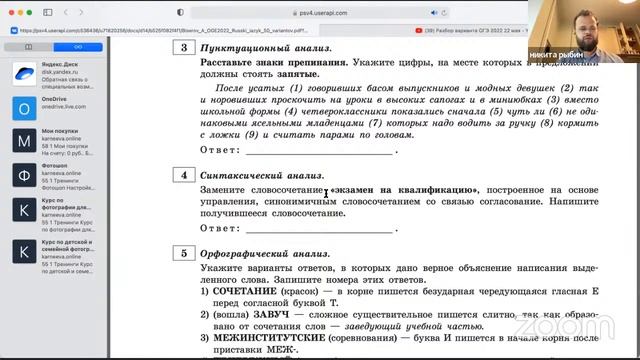Click the phrase Расставьте знаки препинания
Viewport: 640px width, 360px height.
(274, 62)
